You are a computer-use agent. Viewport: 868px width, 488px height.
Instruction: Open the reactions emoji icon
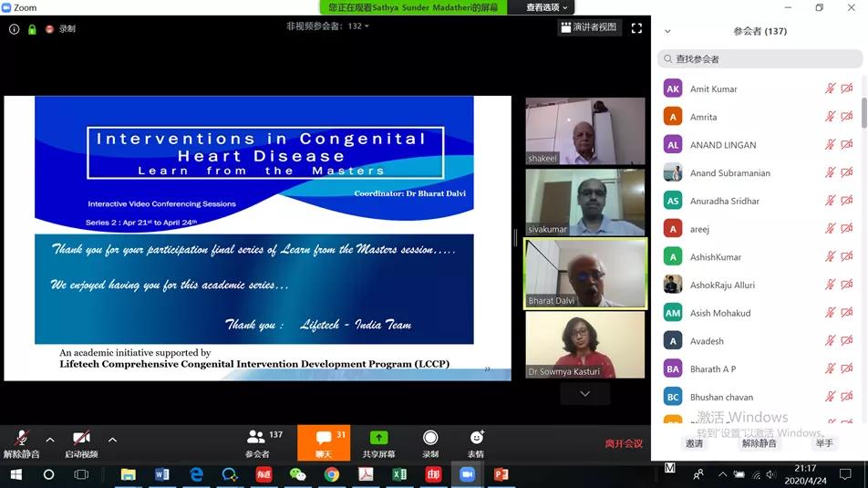coord(476,439)
